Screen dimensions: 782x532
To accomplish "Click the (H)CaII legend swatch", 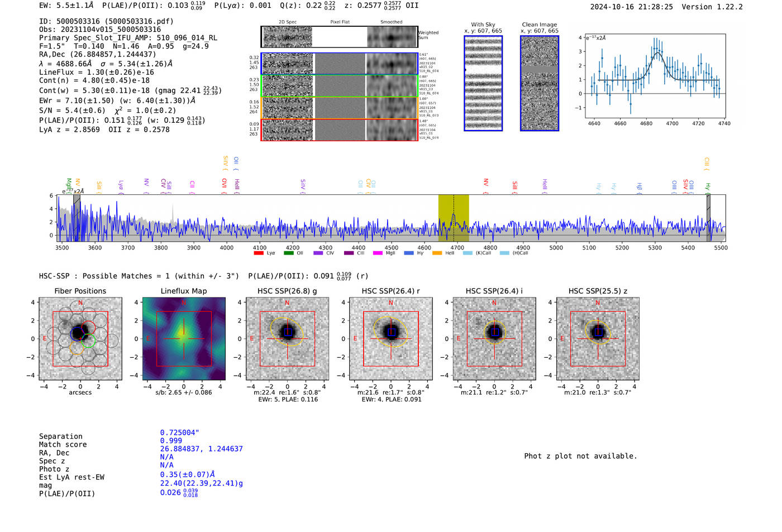I will click(x=504, y=253).
